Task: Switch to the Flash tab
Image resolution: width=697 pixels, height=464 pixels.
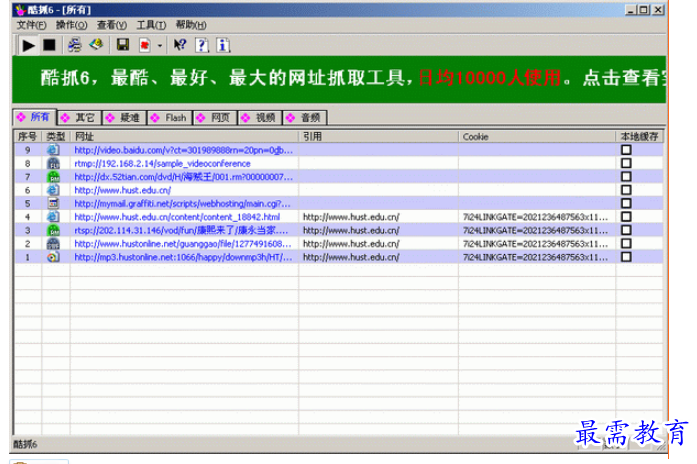Action: (x=170, y=118)
